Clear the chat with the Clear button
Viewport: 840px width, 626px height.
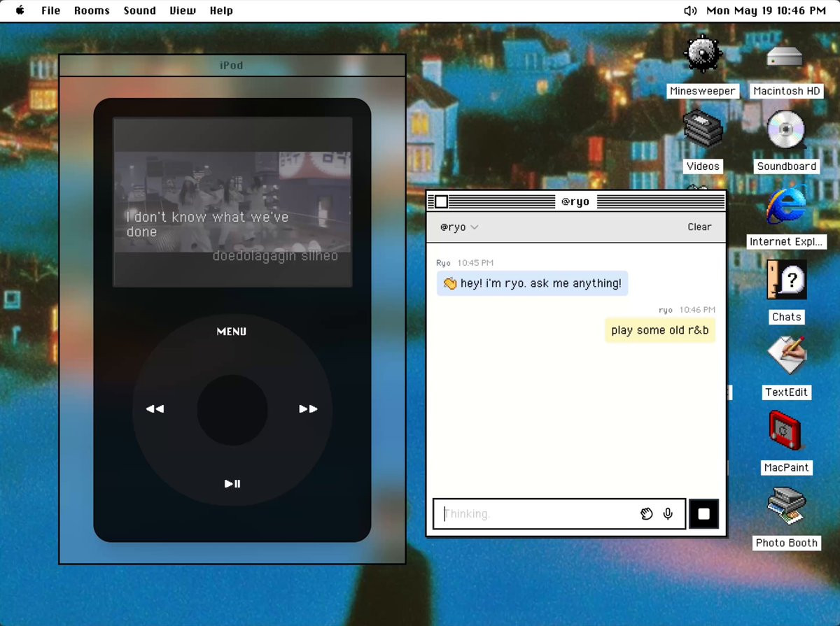(x=699, y=227)
